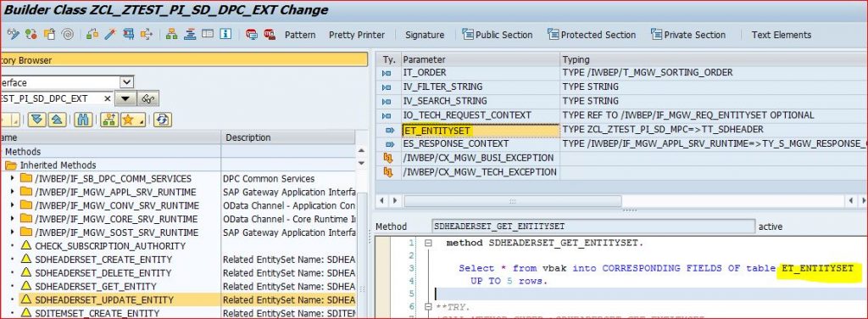Expand /IWBEP/IF_MGW_SOST_SRV_RUNTIME folder

(x=13, y=232)
